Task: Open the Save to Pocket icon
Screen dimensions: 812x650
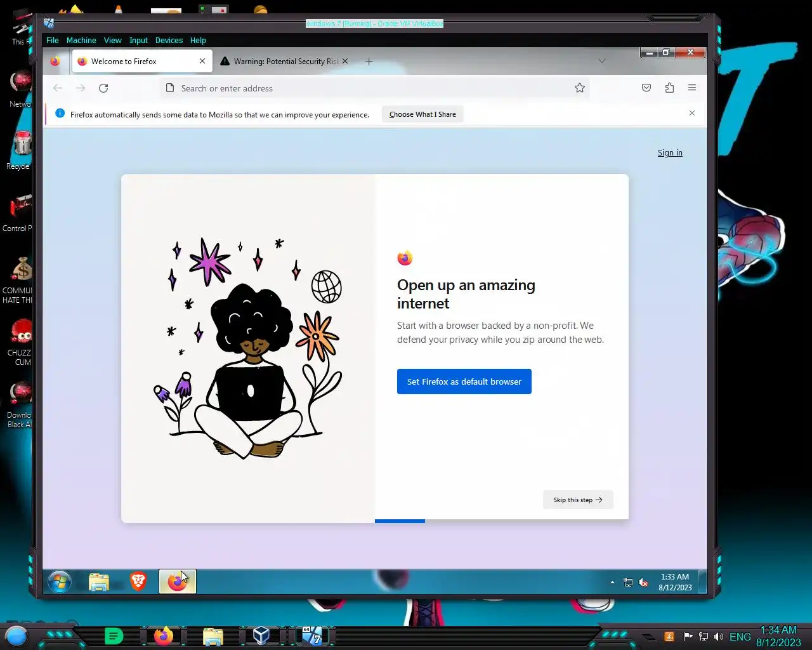Action: coord(646,88)
